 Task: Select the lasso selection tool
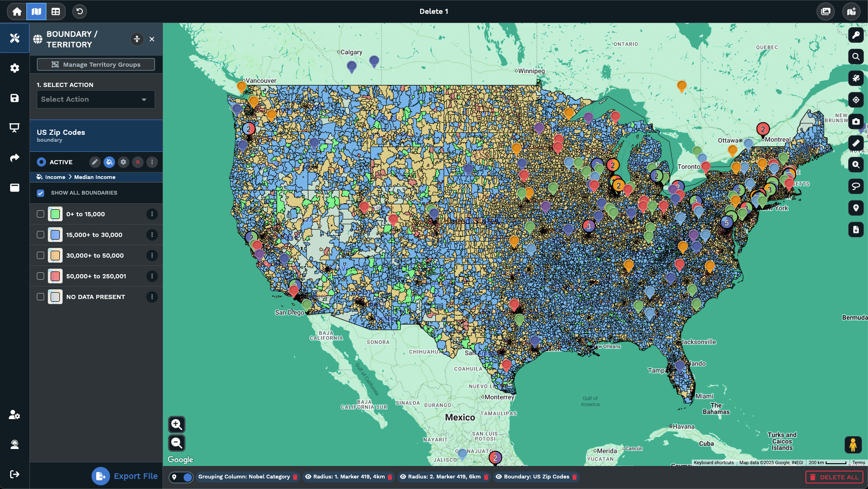856,186
